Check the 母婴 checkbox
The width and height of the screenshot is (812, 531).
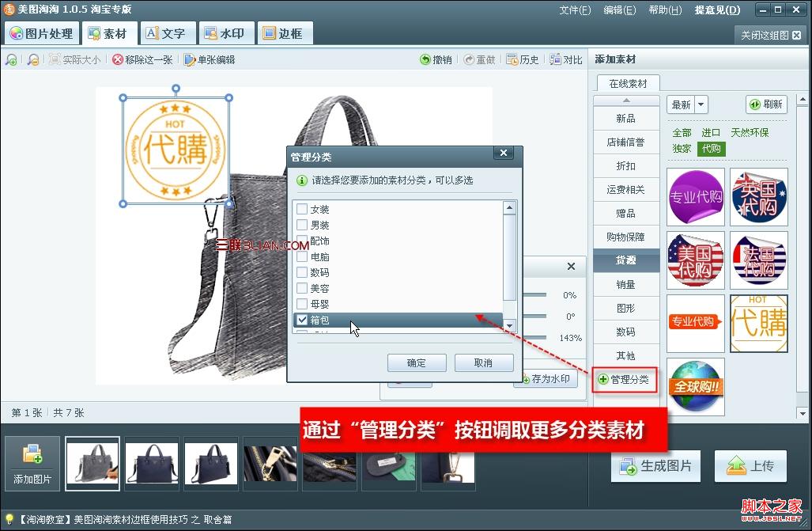302,304
